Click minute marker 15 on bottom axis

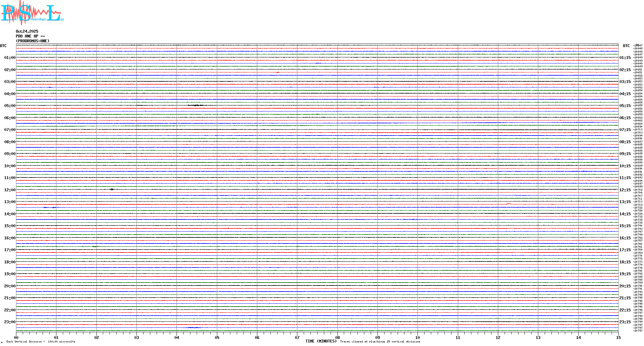(618, 337)
